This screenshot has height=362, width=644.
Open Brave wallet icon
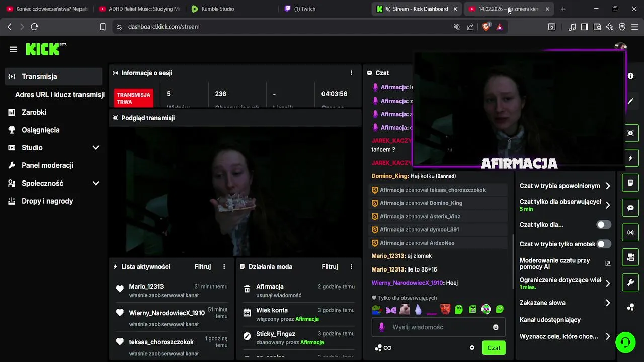click(x=597, y=27)
